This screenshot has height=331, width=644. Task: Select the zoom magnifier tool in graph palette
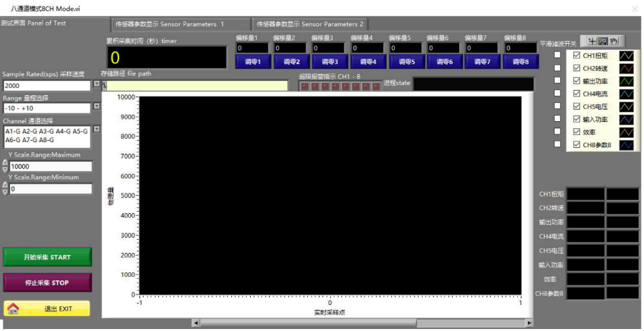tap(602, 42)
